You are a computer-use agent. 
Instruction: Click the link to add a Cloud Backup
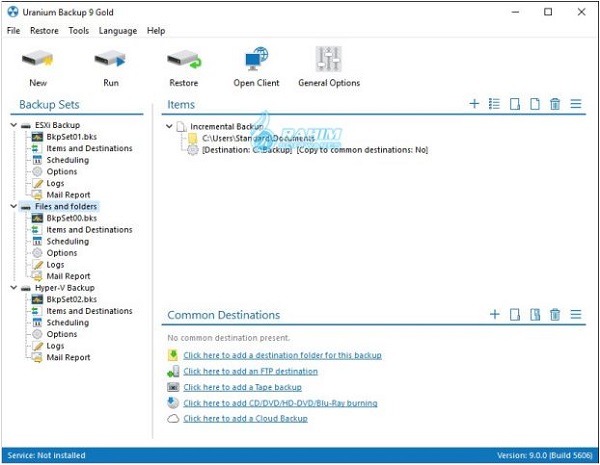tap(244, 419)
